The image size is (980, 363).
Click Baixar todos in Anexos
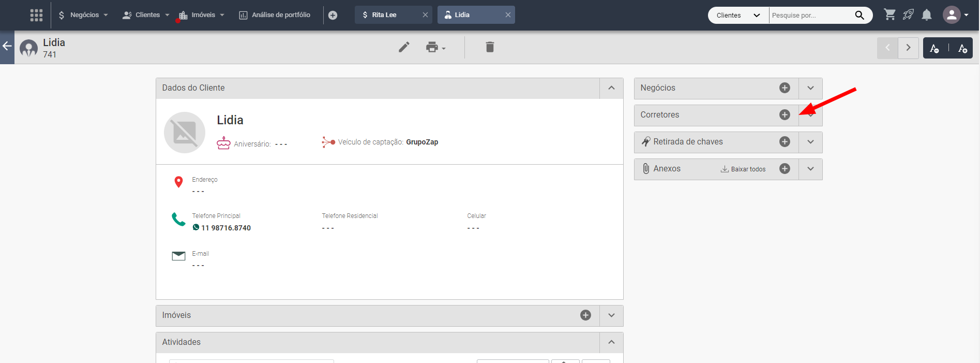pyautogui.click(x=743, y=169)
